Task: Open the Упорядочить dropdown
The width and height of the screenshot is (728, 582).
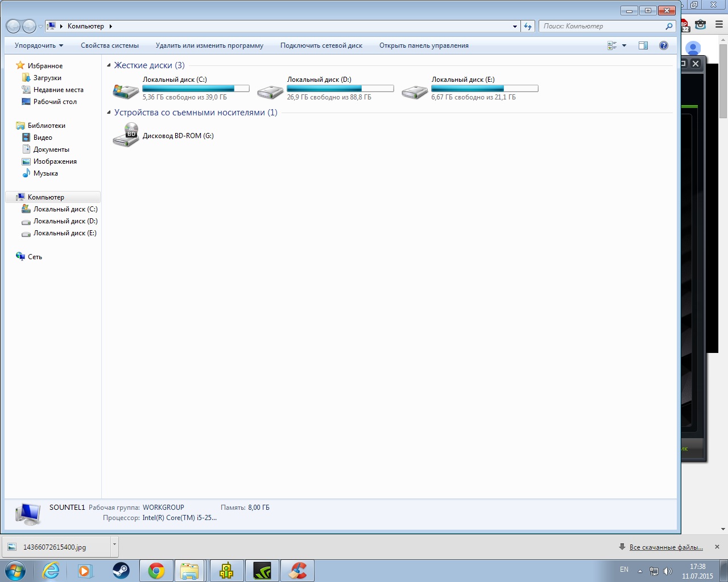Action: (39, 45)
